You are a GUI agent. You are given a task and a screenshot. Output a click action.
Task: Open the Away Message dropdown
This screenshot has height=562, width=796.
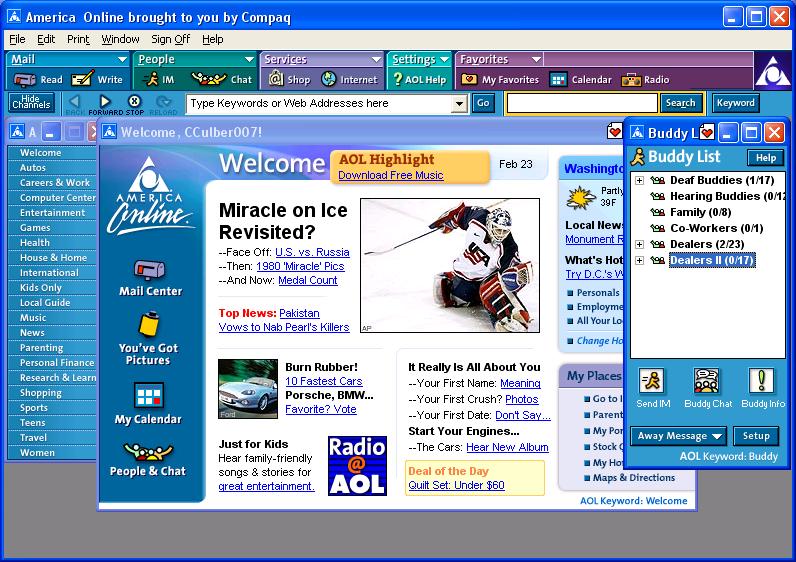pos(678,436)
